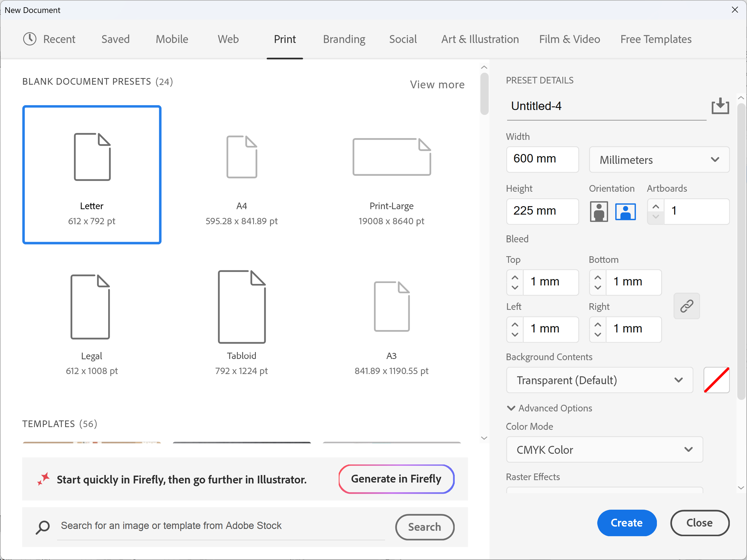This screenshot has height=560, width=747.
Task: Increase Right bleed with up arrow
Action: coord(598,324)
